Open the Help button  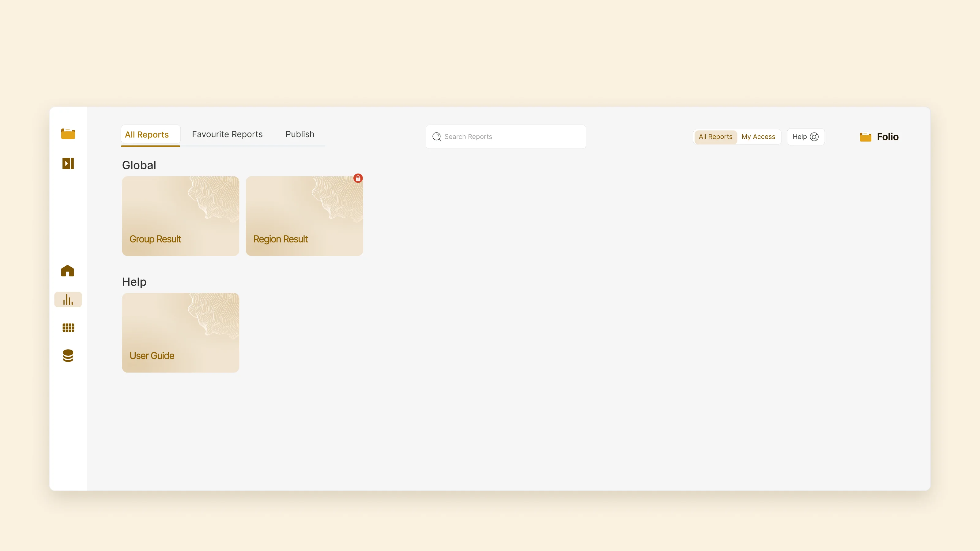click(x=805, y=137)
